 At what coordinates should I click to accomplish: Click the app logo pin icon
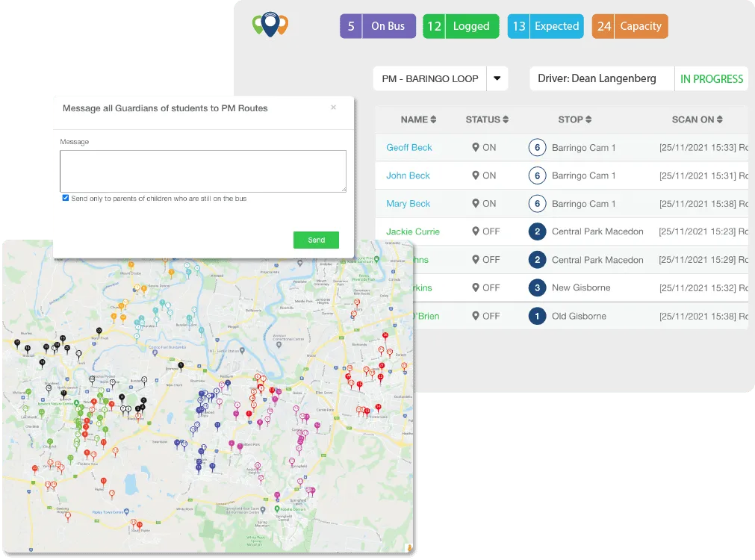coord(270,24)
